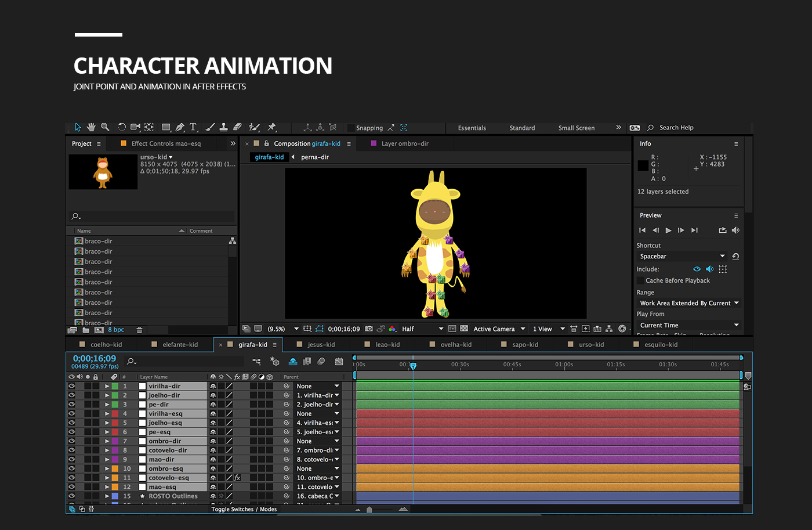
Task: Create a new folder in Project panel
Action: [x=86, y=330]
